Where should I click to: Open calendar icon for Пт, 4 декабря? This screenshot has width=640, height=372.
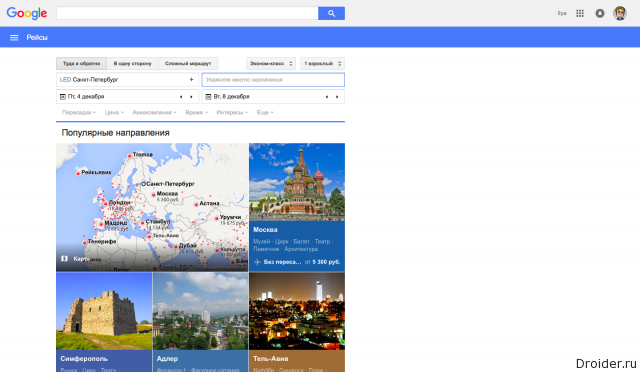(63, 97)
